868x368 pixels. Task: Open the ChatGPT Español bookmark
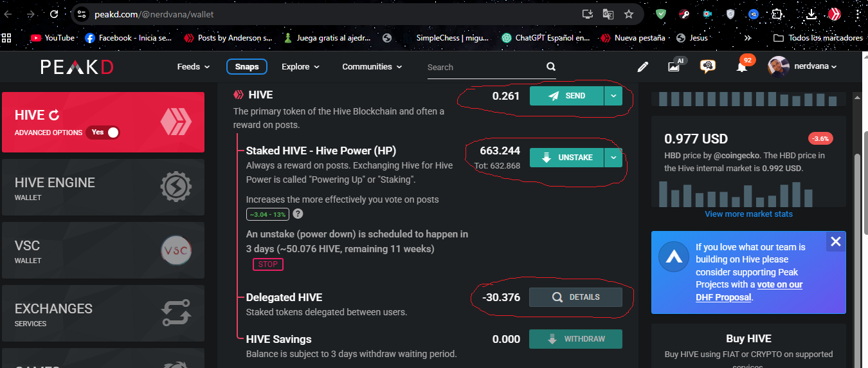(546, 38)
